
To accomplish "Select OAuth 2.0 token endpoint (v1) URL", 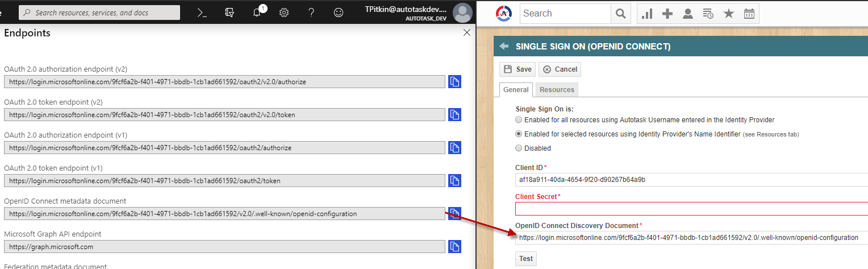I will tap(224, 181).
